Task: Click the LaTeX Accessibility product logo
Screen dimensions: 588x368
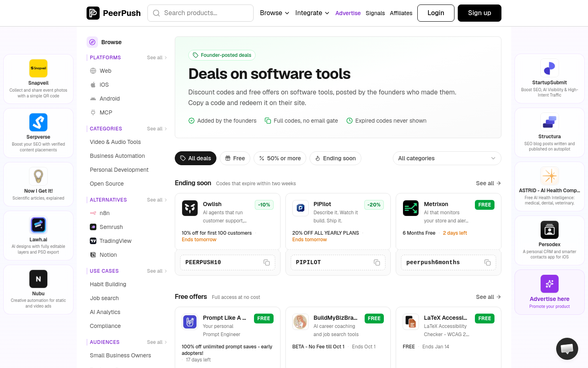Action: pyautogui.click(x=411, y=322)
